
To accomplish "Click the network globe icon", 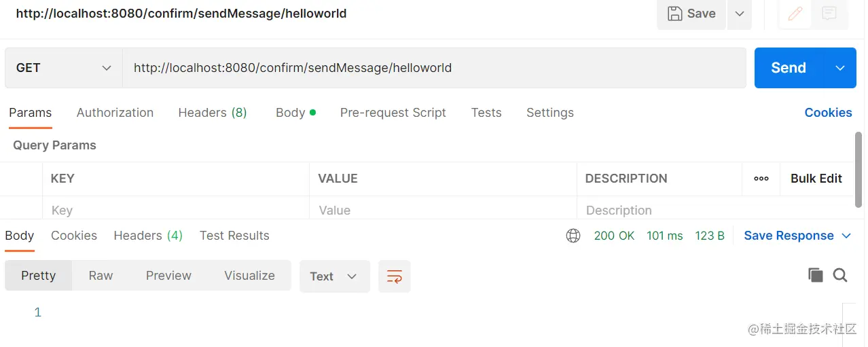I will click(x=573, y=236).
